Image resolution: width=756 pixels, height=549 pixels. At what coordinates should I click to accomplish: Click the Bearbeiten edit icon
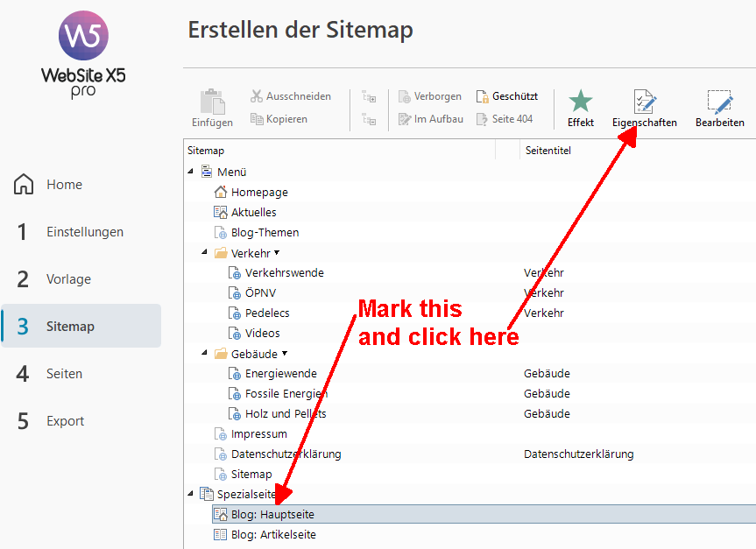719,109
